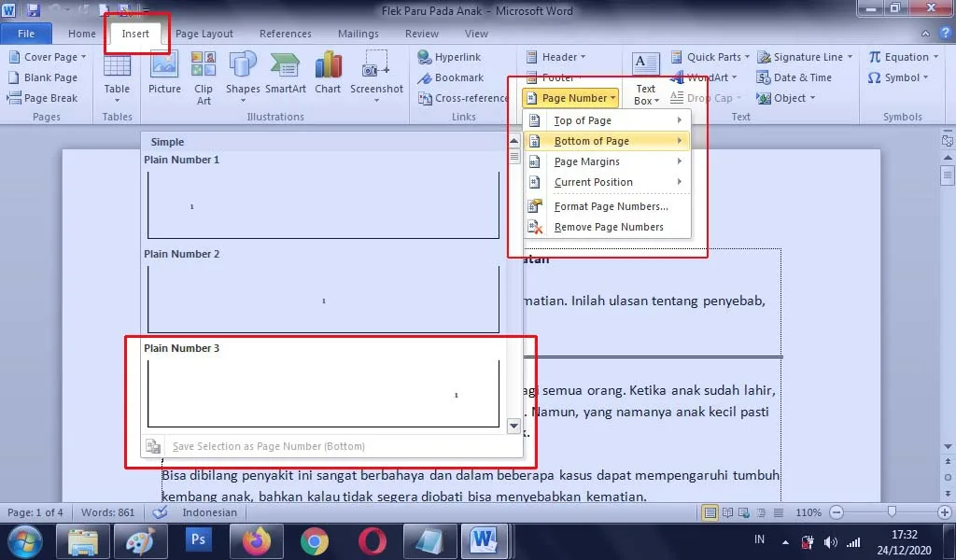Viewport: 956px width, 560px height.
Task: Open the Shapes gallery
Action: click(243, 78)
